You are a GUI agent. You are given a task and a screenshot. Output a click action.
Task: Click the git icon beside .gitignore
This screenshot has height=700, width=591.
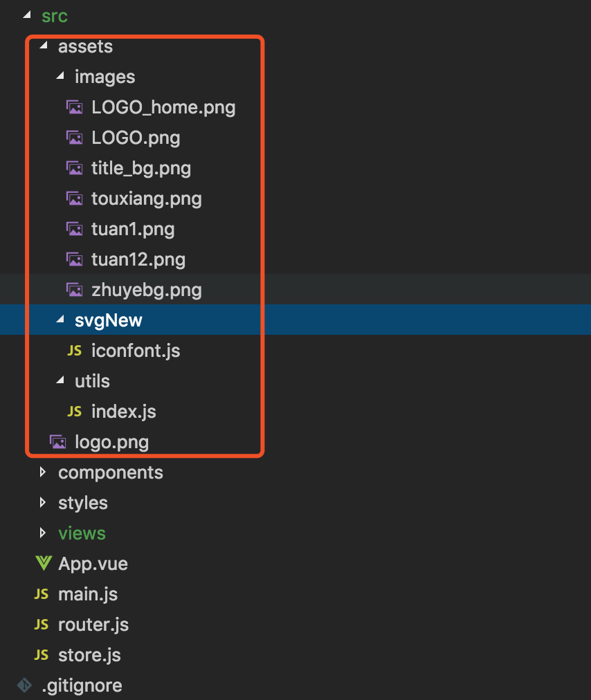(x=25, y=685)
